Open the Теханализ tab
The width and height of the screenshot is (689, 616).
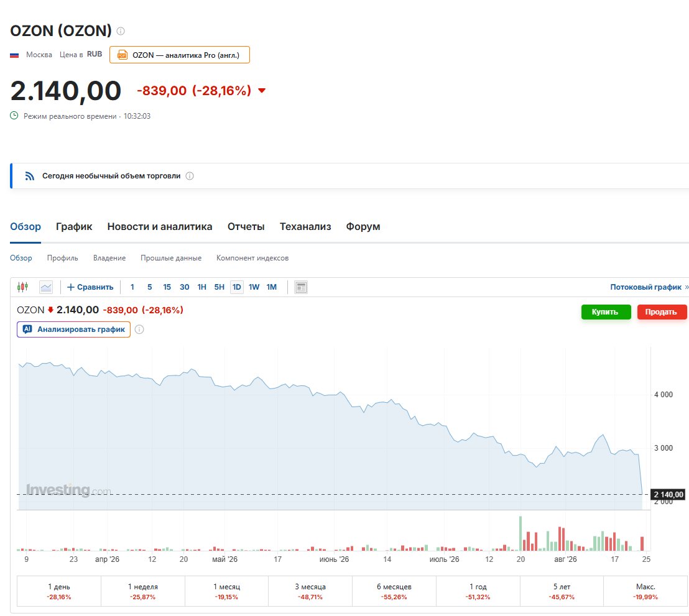coord(305,227)
